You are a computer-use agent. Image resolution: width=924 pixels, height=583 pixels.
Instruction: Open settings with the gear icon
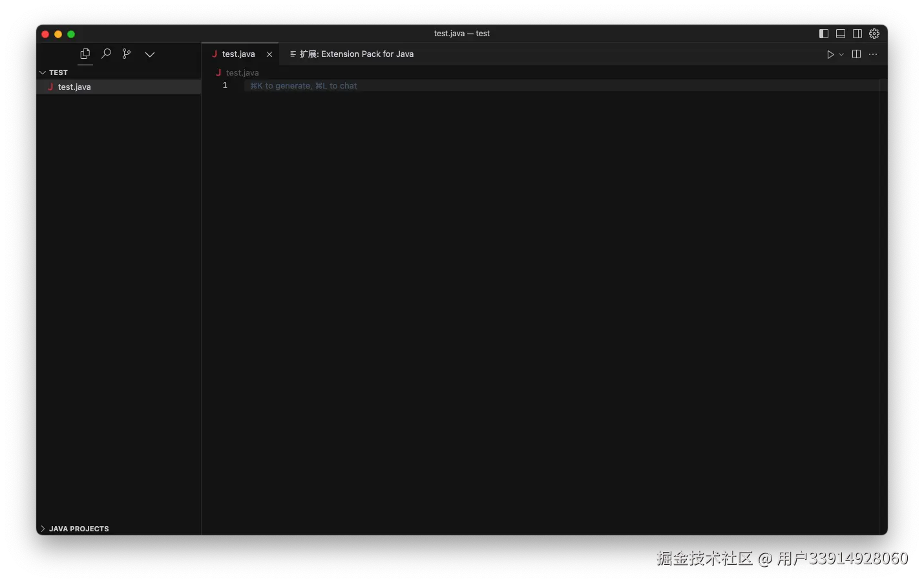874,34
